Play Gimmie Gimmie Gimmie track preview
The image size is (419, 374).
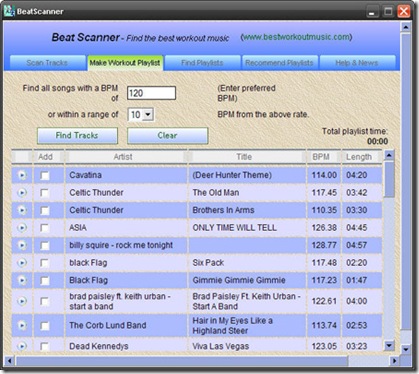tap(22, 280)
